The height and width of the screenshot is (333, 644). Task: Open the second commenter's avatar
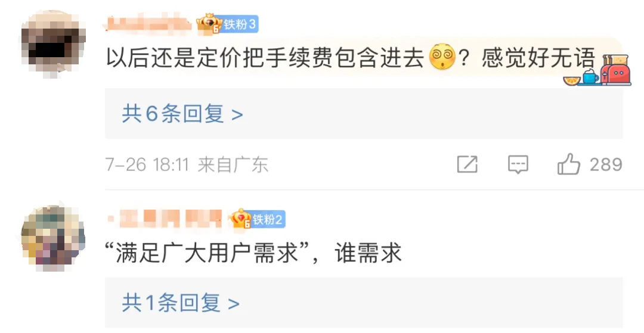54,238
